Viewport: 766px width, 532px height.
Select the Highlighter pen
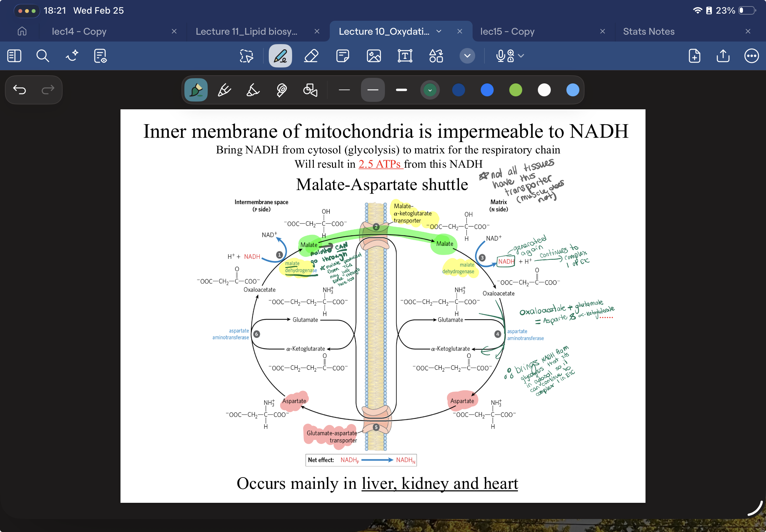pyautogui.click(x=252, y=90)
